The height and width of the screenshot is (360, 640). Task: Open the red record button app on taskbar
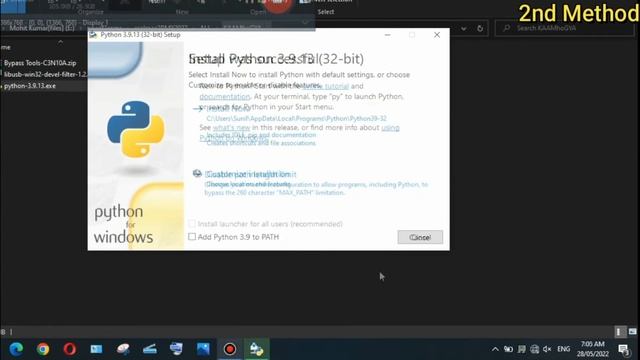coord(230,349)
